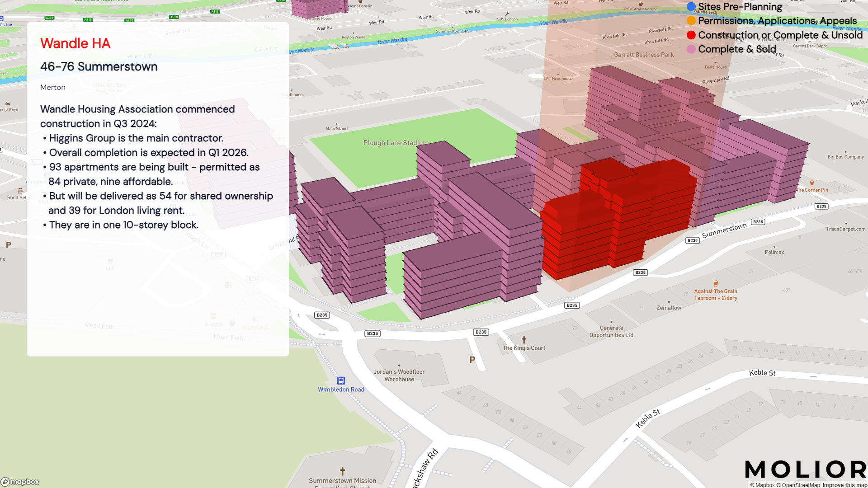Click the Wandle HA heading

pos(75,43)
